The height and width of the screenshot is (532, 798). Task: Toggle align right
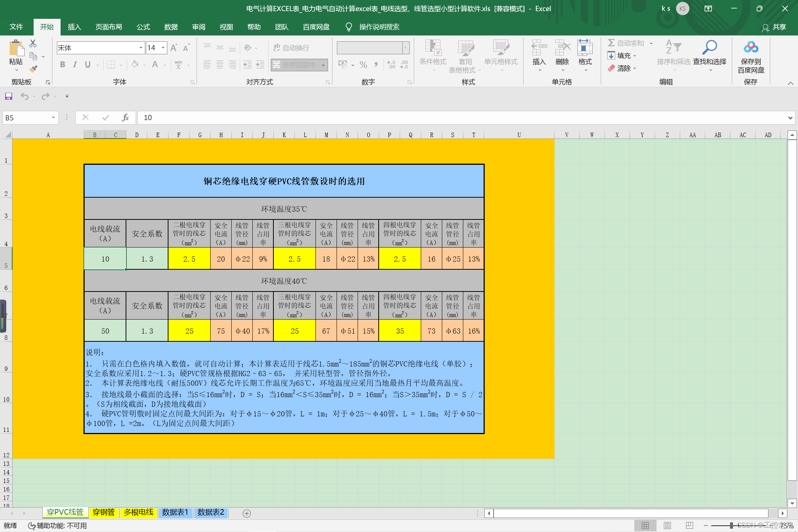click(x=232, y=65)
